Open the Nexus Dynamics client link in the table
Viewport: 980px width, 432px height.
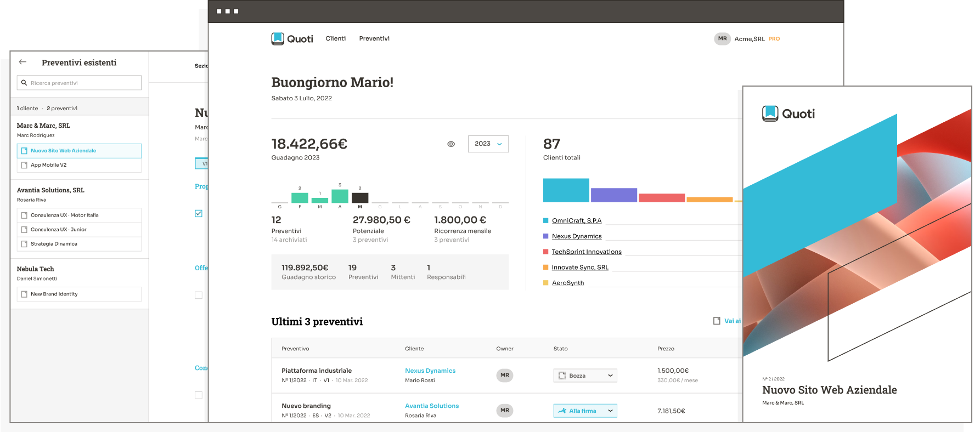coord(430,371)
